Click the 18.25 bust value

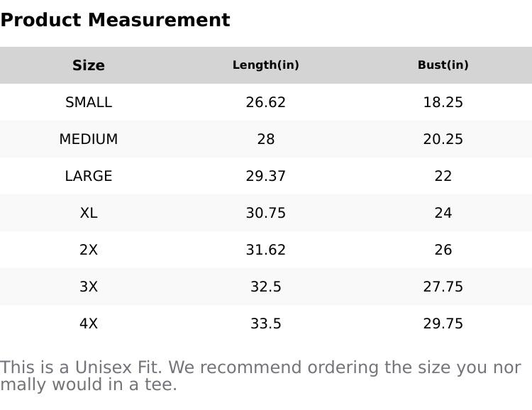443,102
